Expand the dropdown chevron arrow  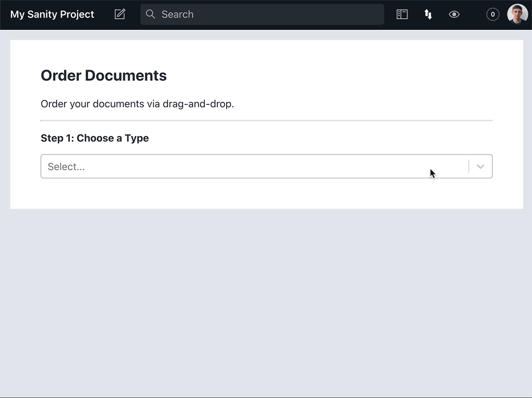[481, 166]
